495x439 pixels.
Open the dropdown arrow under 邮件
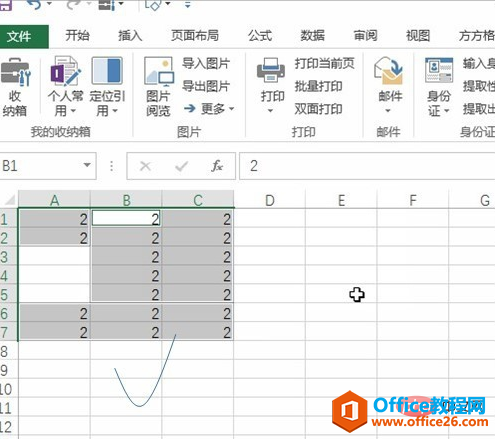point(388,111)
